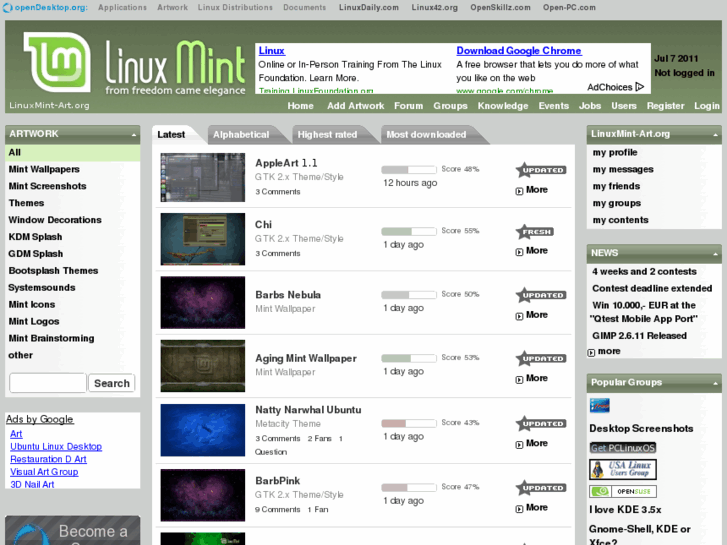727x545 pixels.
Task: Open 9 Comments on BarbPink
Action: 277,509
